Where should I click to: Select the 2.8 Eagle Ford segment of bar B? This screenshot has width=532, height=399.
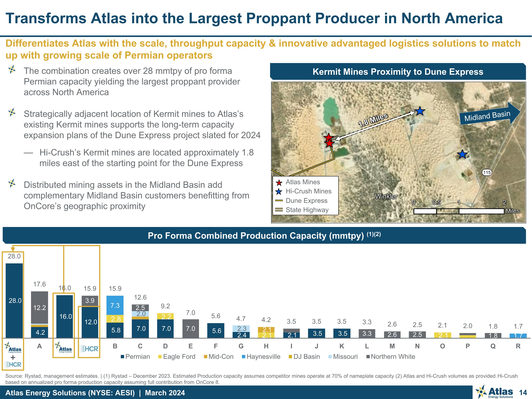click(x=115, y=319)
